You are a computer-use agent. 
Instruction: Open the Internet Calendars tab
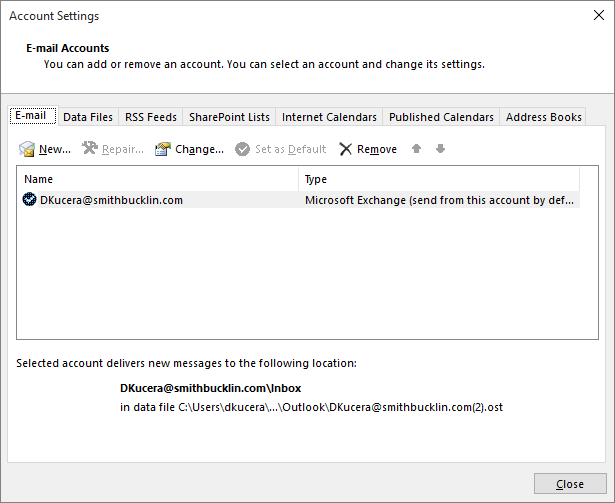click(x=329, y=117)
